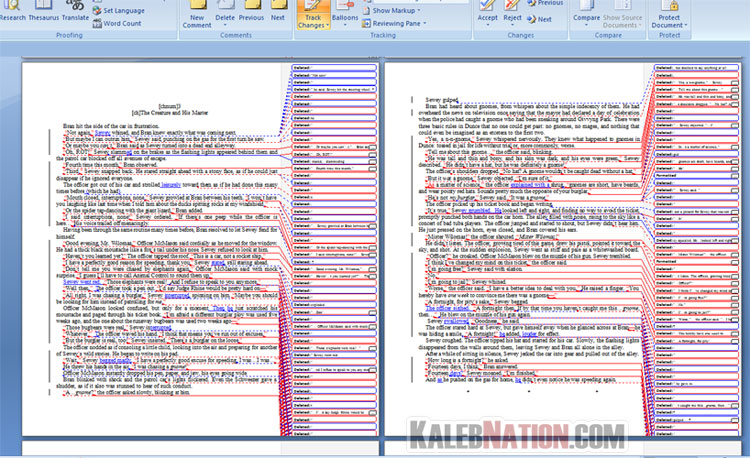Viewport: 750px width, 458px height.
Task: Click the inserted word 'leisurely' on left page
Action: click(171, 185)
